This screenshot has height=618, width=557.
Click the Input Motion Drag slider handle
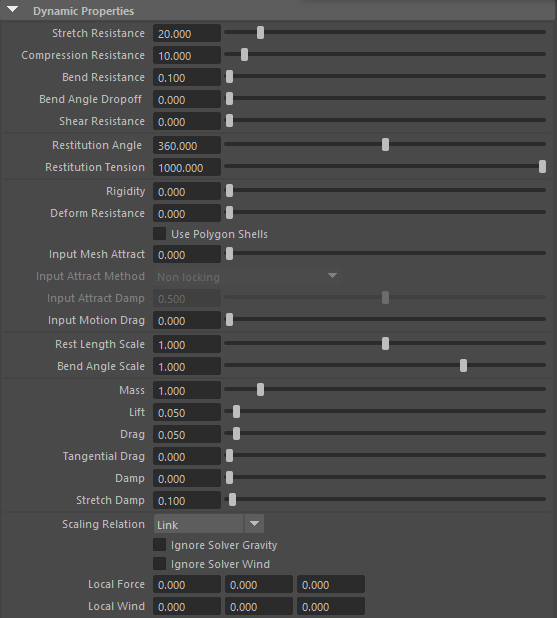point(229,320)
